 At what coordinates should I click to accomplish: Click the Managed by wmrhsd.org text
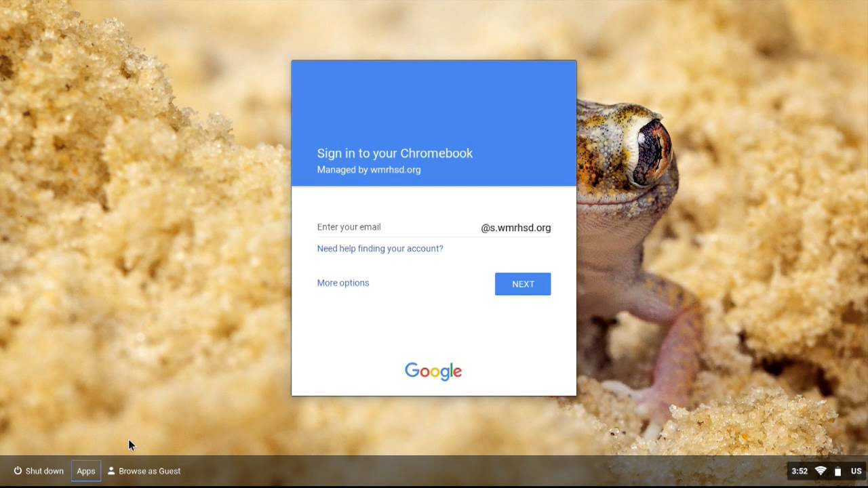369,170
